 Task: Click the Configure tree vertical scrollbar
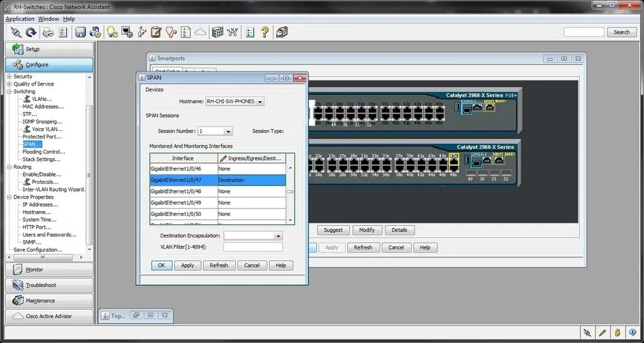[89, 163]
